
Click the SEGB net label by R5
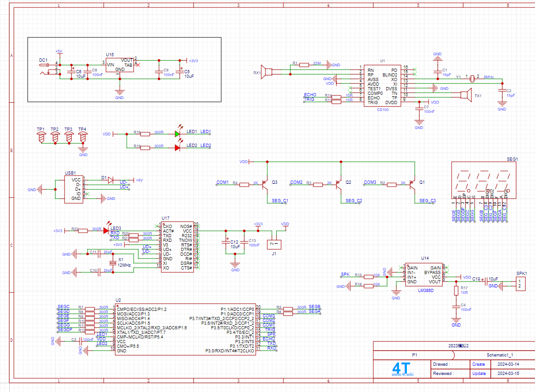tap(315, 307)
